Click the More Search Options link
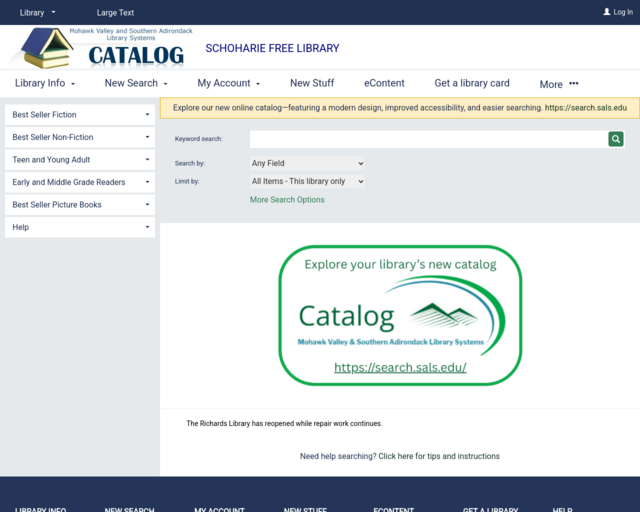 287,200
